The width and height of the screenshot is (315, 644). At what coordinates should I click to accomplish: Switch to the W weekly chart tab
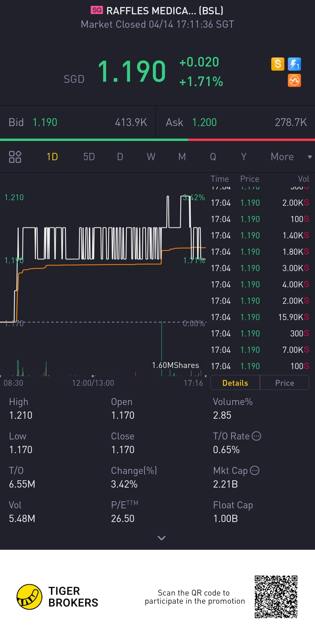pyautogui.click(x=151, y=157)
